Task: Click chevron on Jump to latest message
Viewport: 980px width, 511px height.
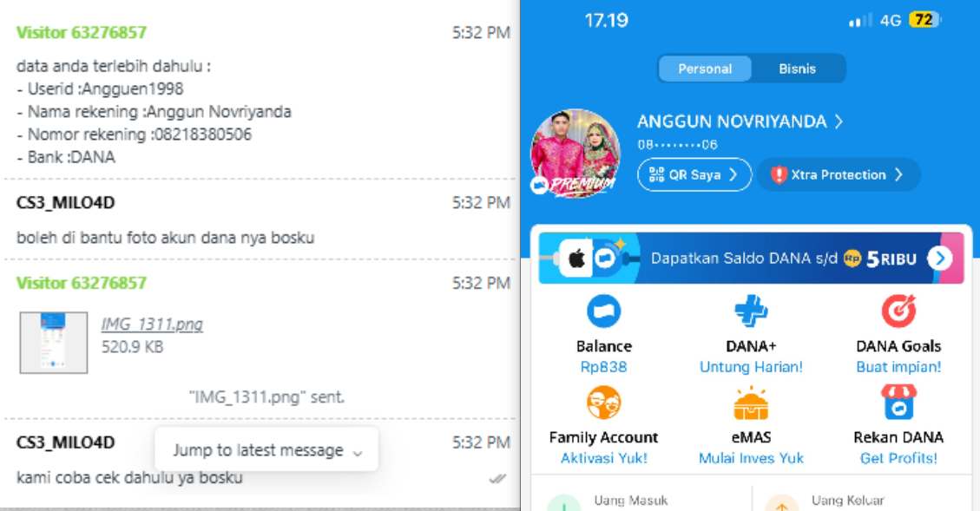Action: (x=358, y=452)
